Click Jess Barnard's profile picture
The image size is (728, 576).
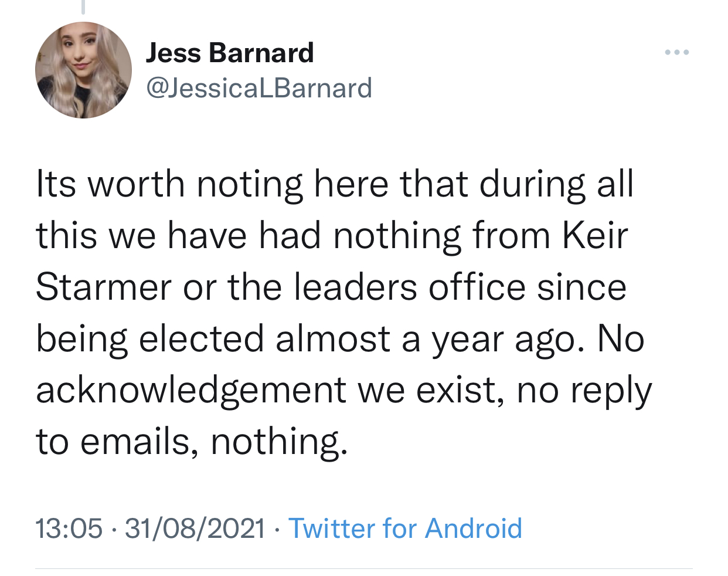(x=83, y=70)
